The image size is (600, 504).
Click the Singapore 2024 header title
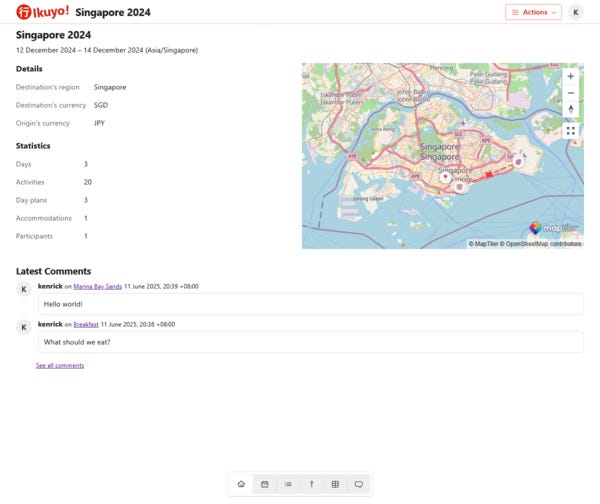pyautogui.click(x=113, y=12)
